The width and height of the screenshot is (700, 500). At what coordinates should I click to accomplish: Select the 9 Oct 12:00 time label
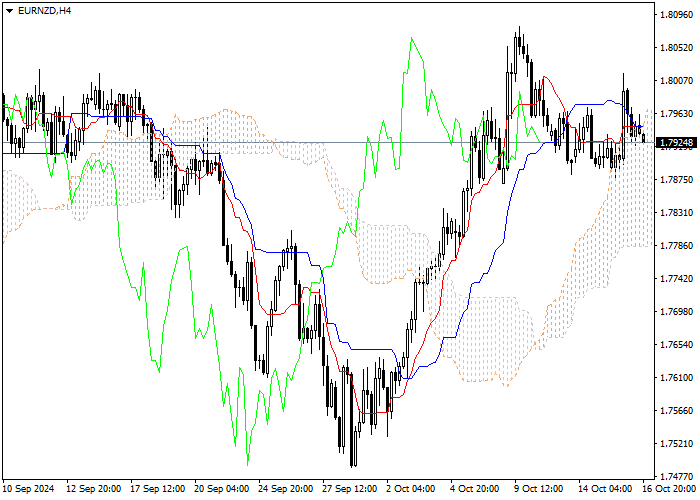click(538, 489)
